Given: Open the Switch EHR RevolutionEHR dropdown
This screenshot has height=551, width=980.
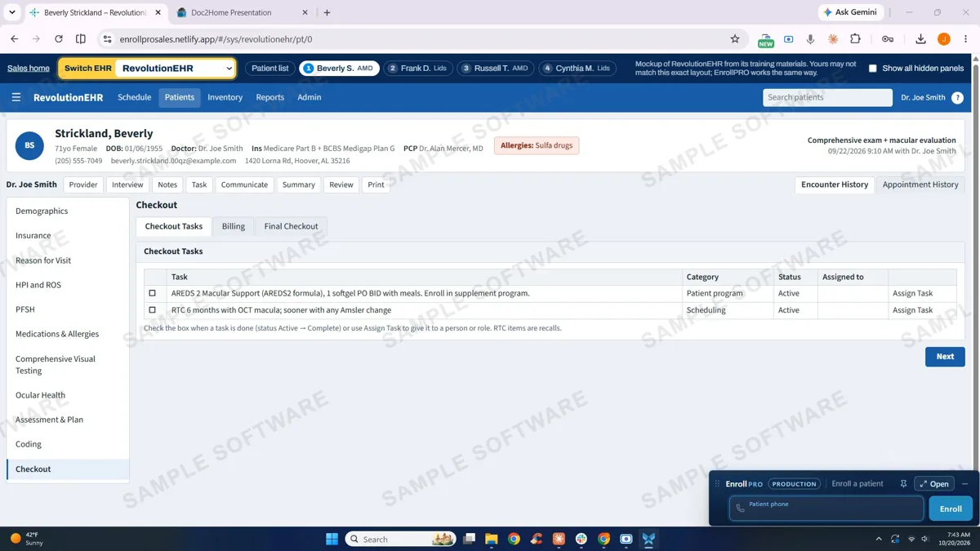Looking at the screenshot, I should 175,69.
